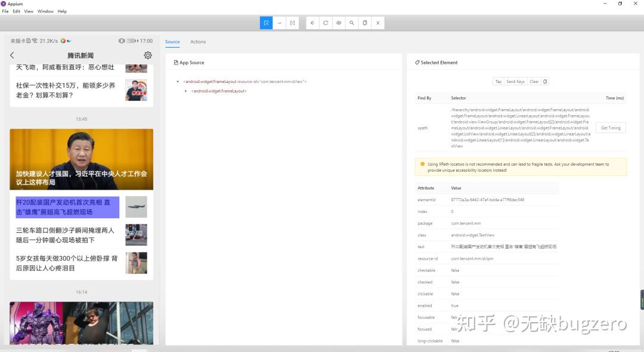Click the resource-id value com.tencent.mm:id/ipm
Viewport: 644px width, 352px height.
[472, 259]
